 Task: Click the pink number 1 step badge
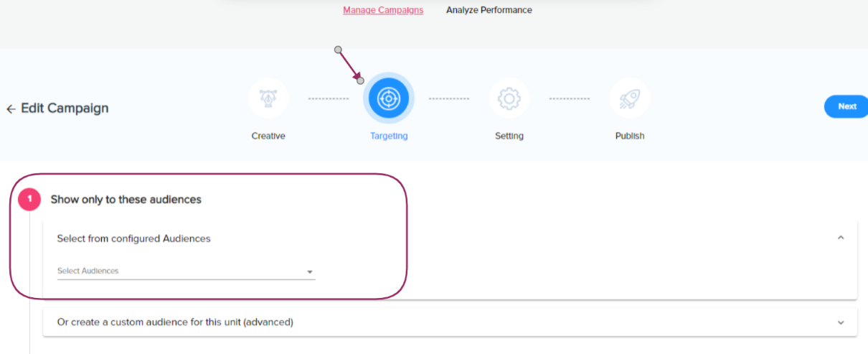click(29, 199)
